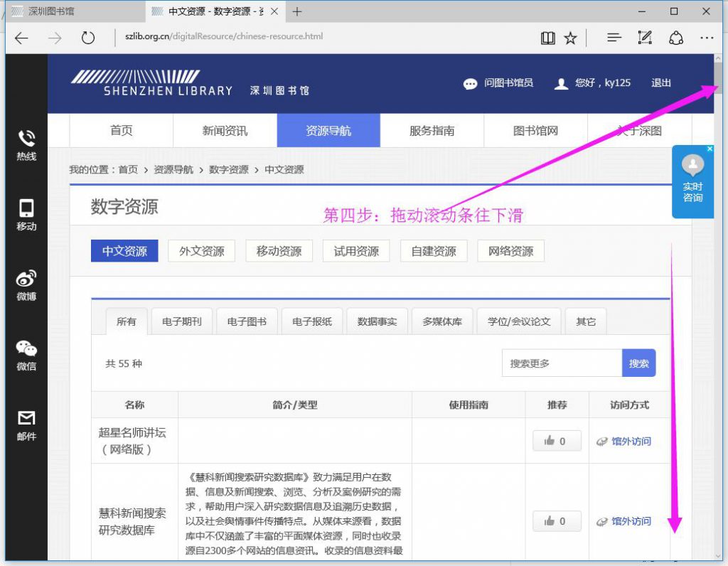
Task: Add page to favorites with star icon
Action: pyautogui.click(x=570, y=38)
